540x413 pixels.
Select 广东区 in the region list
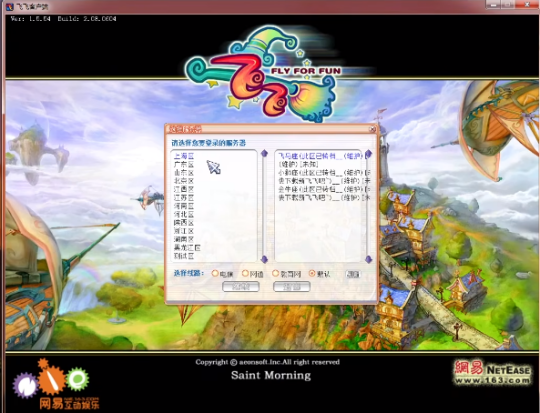(x=184, y=164)
